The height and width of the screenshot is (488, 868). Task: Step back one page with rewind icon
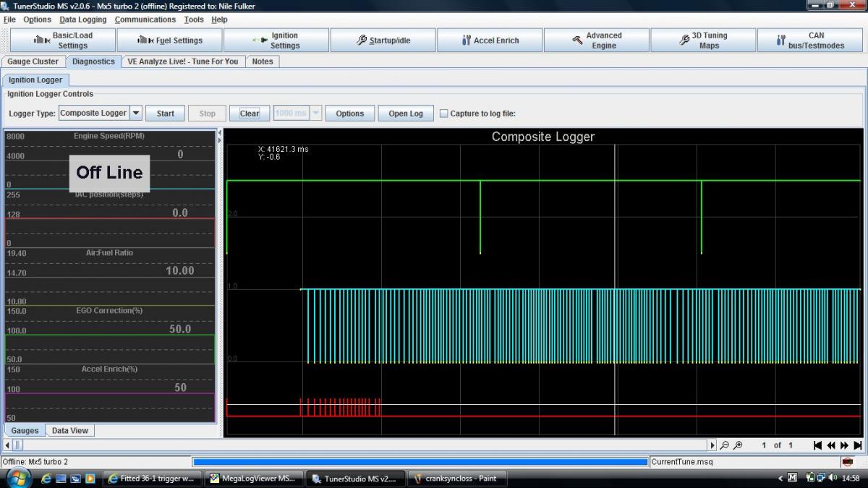(x=831, y=445)
